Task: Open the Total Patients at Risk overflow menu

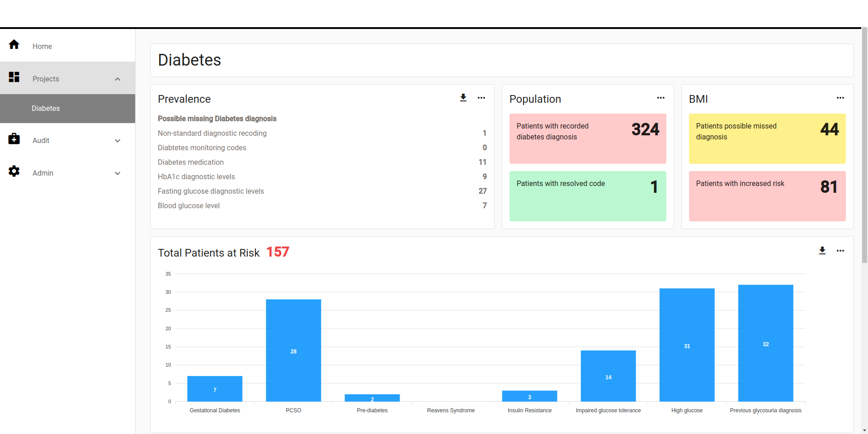Action: (841, 251)
